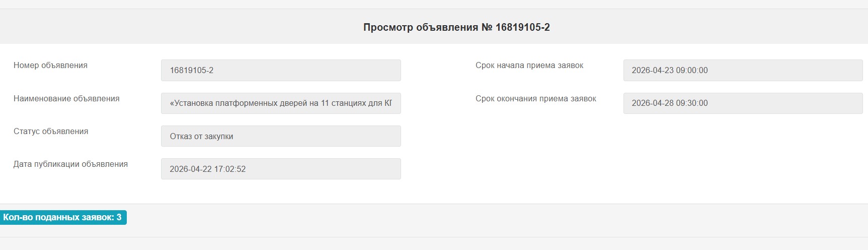Screen dimensions: 868x250
Task: Click the gray title bar right of the heading
Action: pos(704,27)
